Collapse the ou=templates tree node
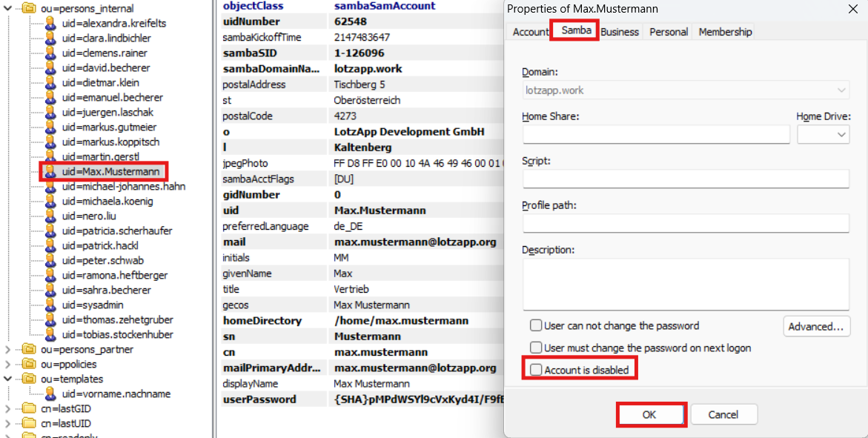This screenshot has width=868, height=438. tap(8, 379)
